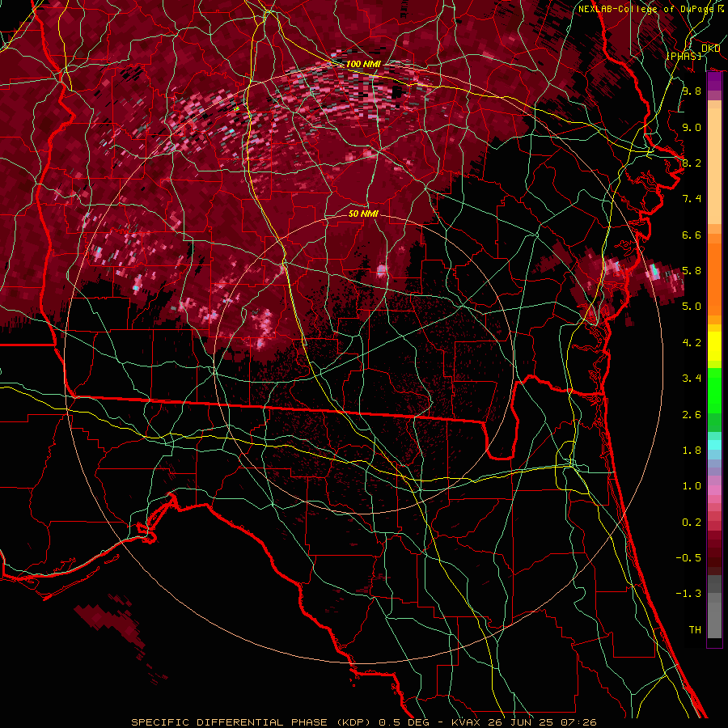Click the KVAX 26 JUN 25 07:26 timestamp
The image size is (728, 728).
click(x=523, y=722)
